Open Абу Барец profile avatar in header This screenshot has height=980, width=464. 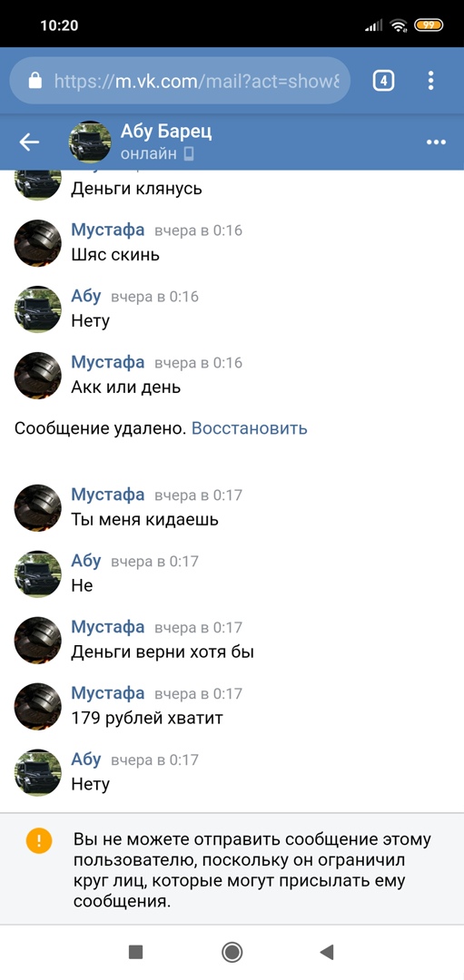pyautogui.click(x=90, y=142)
